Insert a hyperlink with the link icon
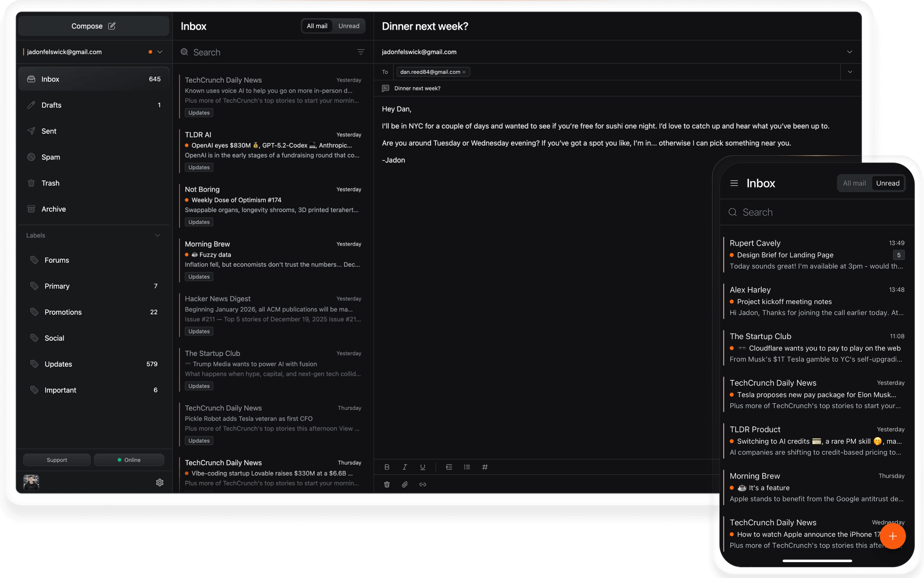The width and height of the screenshot is (924, 578). pos(423,484)
